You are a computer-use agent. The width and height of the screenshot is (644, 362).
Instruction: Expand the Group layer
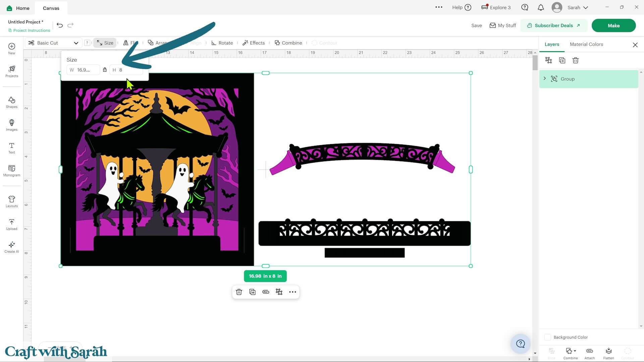pyautogui.click(x=544, y=78)
